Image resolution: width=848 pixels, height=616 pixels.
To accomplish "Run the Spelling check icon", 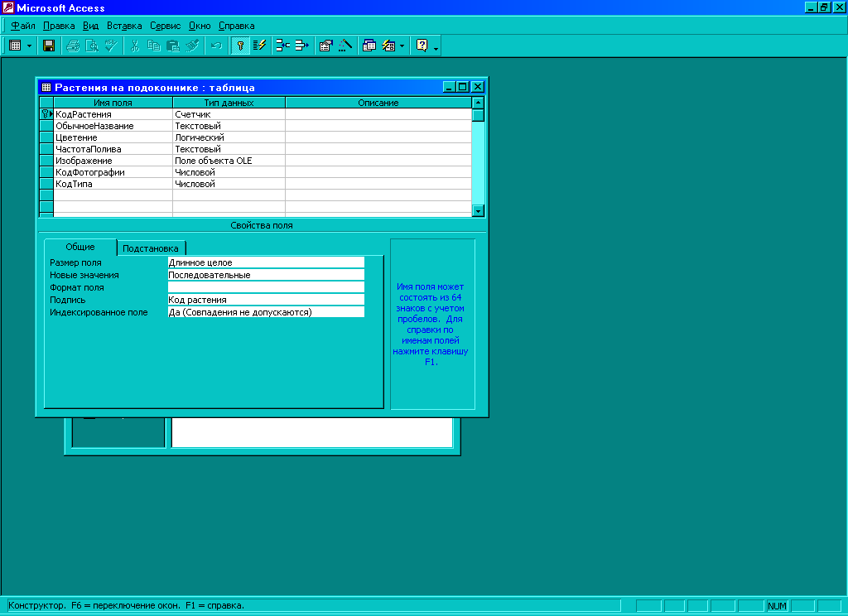I will coord(111,46).
